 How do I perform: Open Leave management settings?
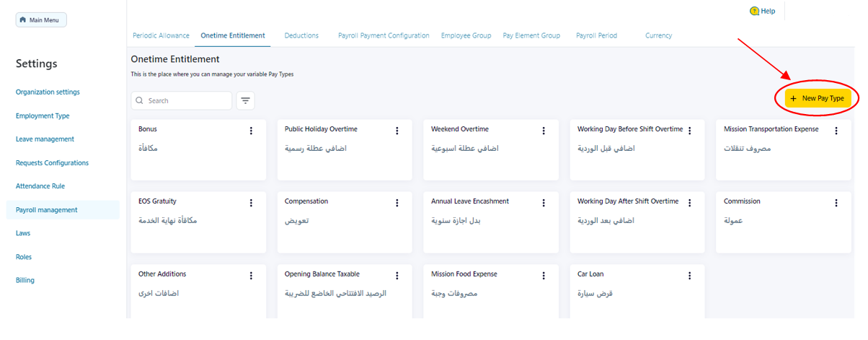click(x=45, y=139)
